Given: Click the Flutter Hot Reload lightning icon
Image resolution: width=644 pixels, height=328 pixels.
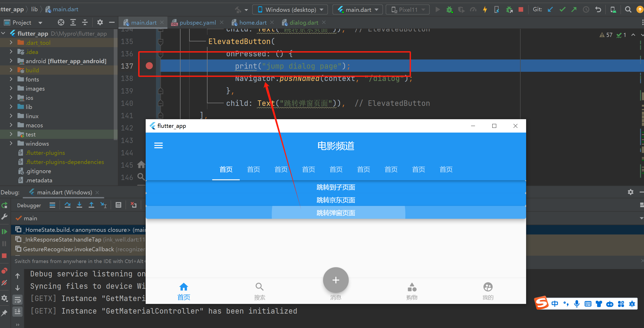Looking at the screenshot, I should [x=485, y=10].
